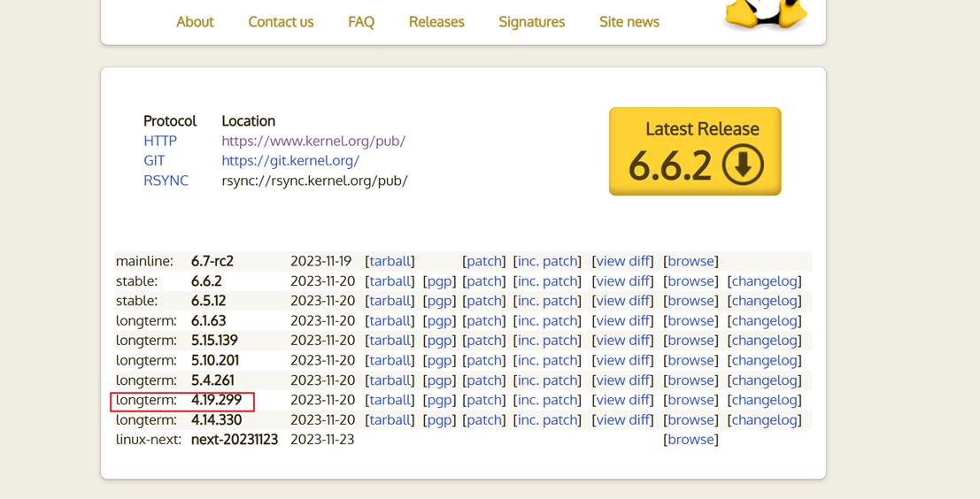Open pgp signature for stable 6.6.2
Viewport: 980px width, 499px height.
coord(439,281)
